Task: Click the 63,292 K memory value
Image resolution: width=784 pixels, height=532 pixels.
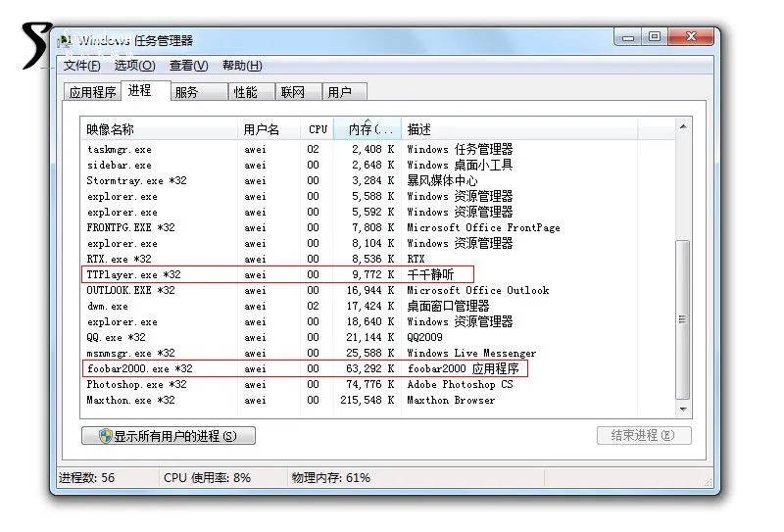Action: (369, 368)
